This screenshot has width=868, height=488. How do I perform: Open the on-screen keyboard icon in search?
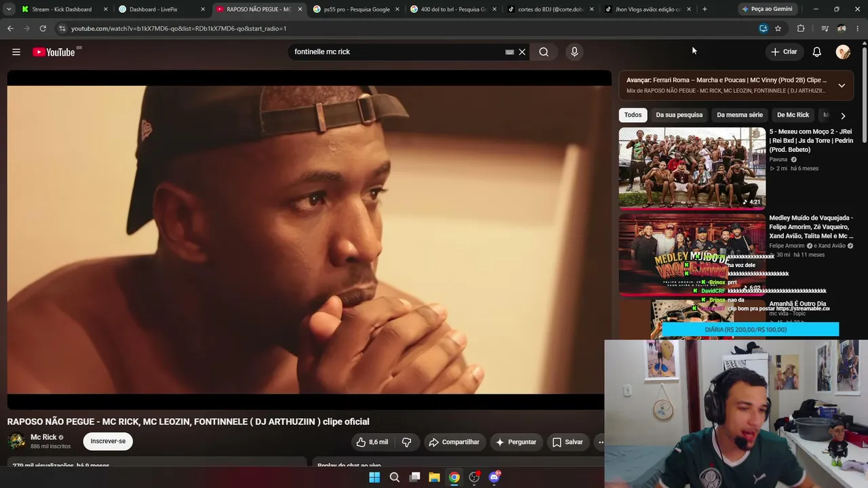[x=509, y=52]
